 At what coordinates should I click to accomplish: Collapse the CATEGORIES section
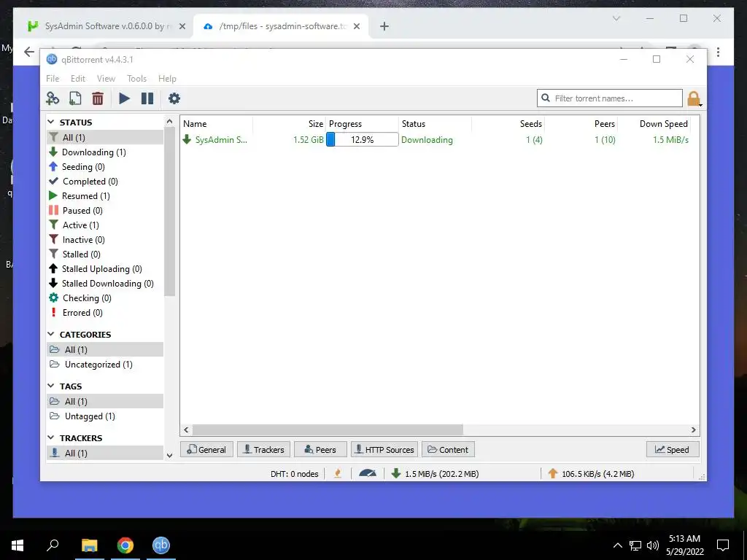[x=51, y=334]
